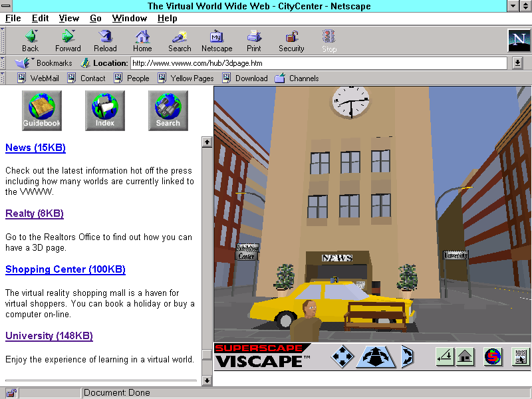Click the Viscape turn arrow control
532x399 pixels.
tap(407, 356)
